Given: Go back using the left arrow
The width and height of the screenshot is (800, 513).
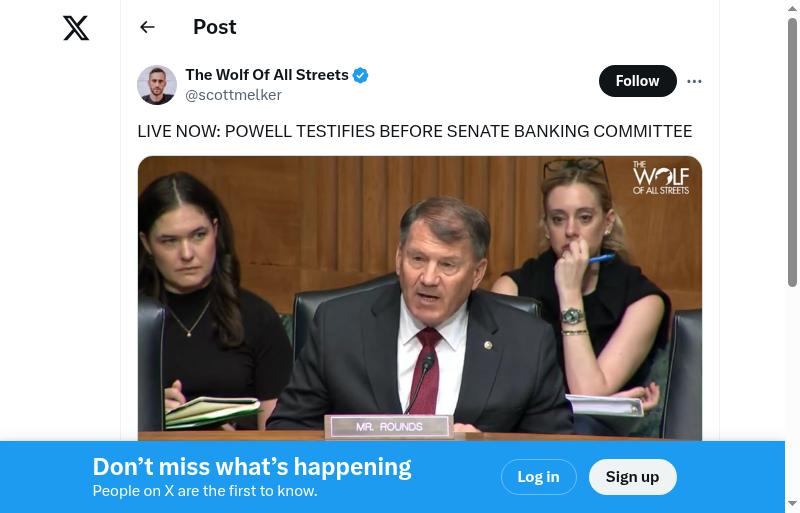Looking at the screenshot, I should pyautogui.click(x=148, y=27).
